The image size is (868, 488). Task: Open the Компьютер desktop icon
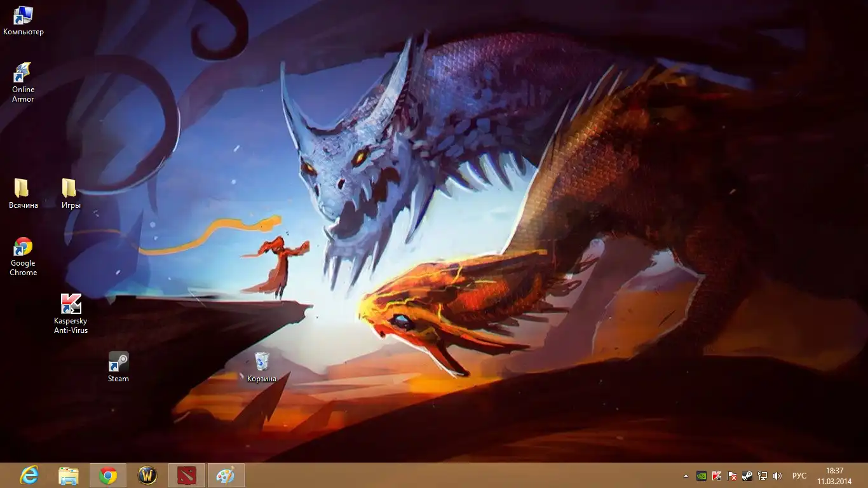point(23,21)
